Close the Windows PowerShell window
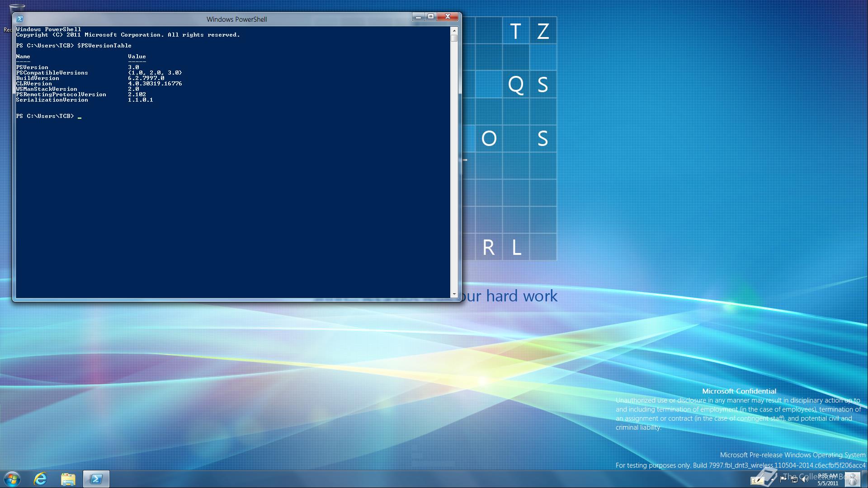This screenshot has height=488, width=868. click(x=448, y=17)
